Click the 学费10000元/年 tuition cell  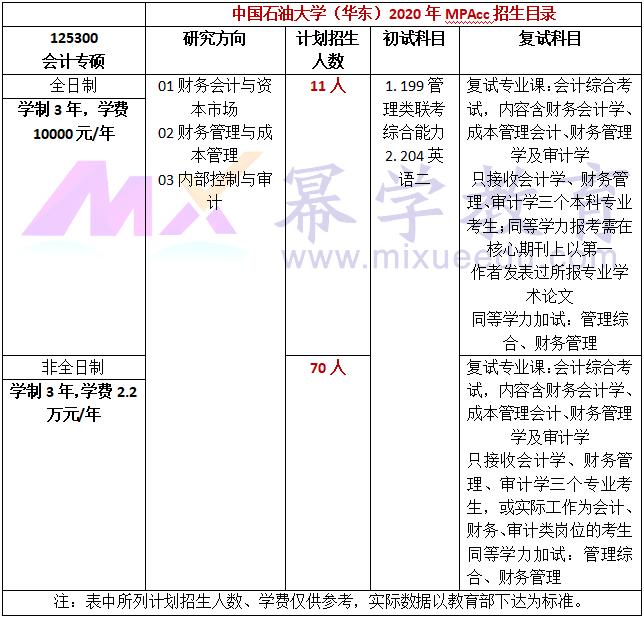point(73,121)
